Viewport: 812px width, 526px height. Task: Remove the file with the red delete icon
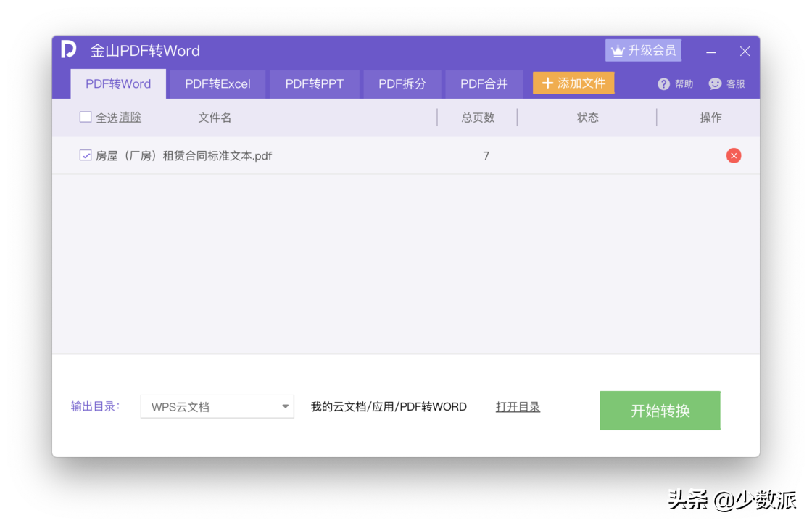(733, 155)
